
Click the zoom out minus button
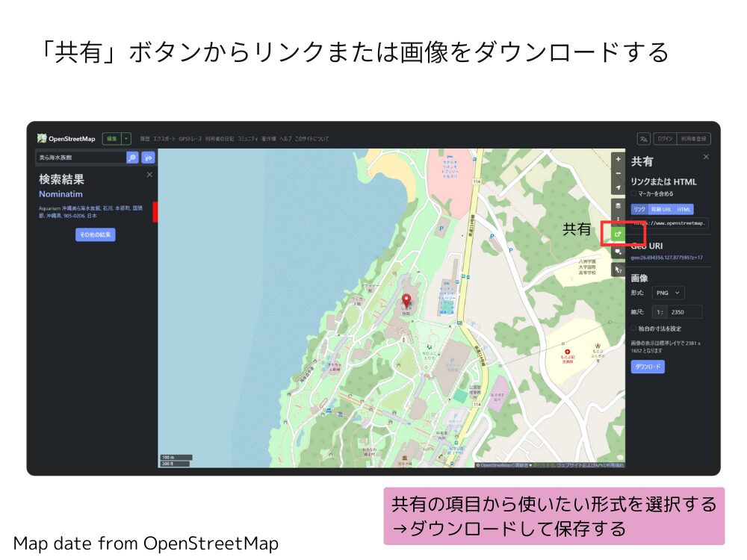click(x=618, y=173)
